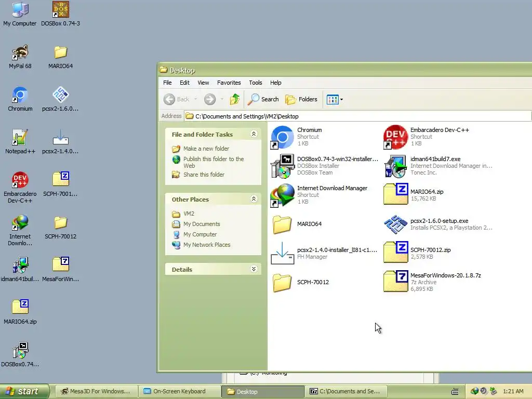Open the Tools menu

pos(256,83)
